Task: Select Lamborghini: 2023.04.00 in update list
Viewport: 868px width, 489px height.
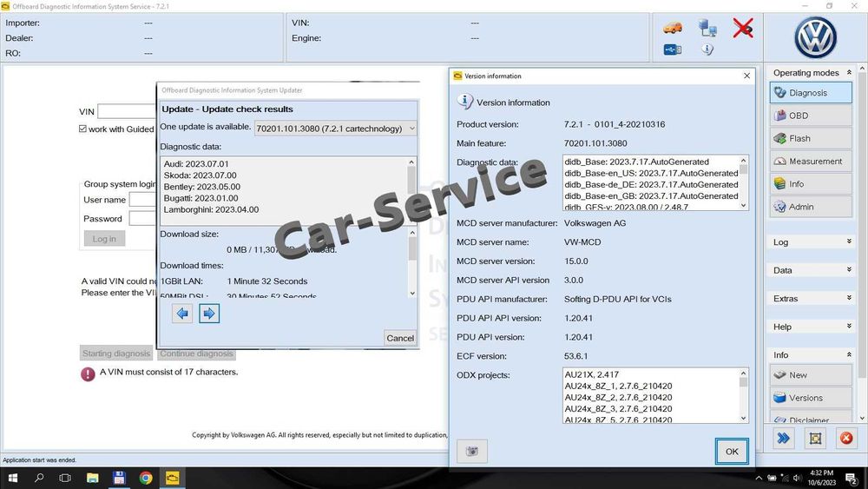Action: 211,209
